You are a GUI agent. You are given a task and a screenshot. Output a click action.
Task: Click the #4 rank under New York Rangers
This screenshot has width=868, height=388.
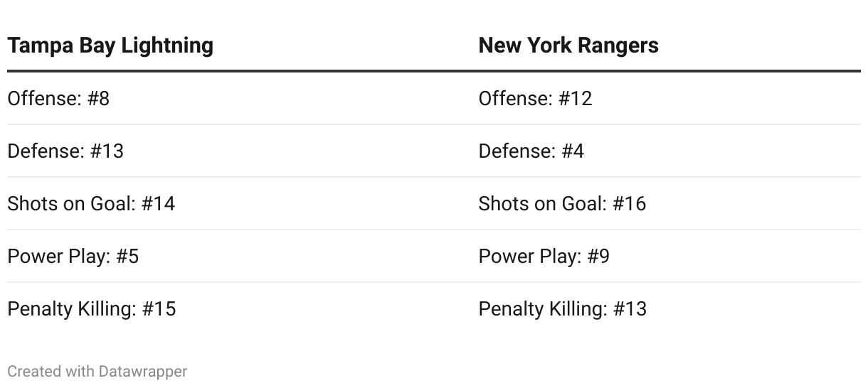pyautogui.click(x=572, y=151)
